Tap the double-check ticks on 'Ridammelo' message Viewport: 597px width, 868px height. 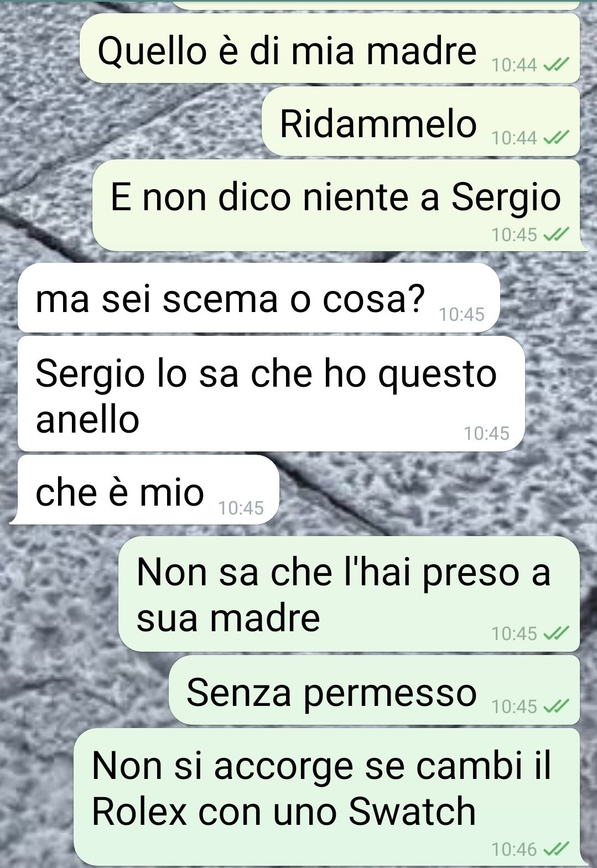coord(554,138)
